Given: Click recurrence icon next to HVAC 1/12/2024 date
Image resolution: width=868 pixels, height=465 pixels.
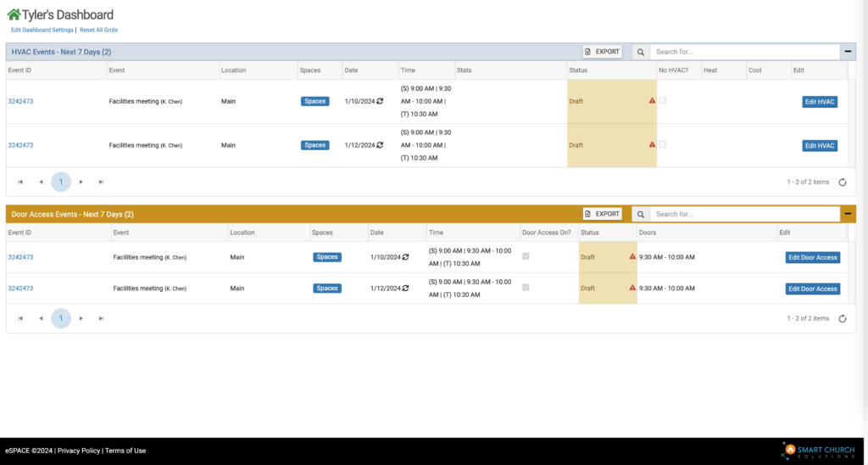Looking at the screenshot, I should click(x=380, y=145).
